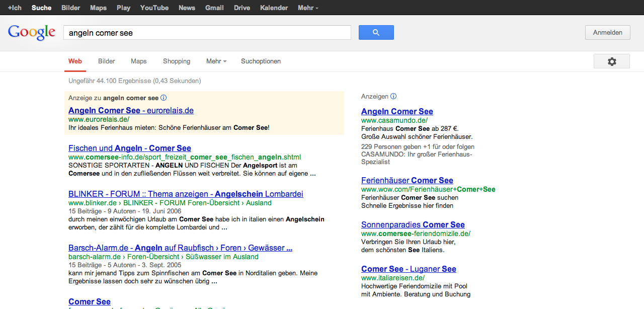
Task: Open Suchoptionen search tools
Action: (261, 61)
